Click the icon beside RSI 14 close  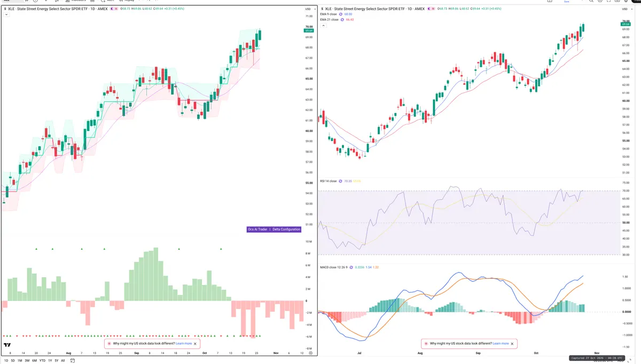point(341,181)
